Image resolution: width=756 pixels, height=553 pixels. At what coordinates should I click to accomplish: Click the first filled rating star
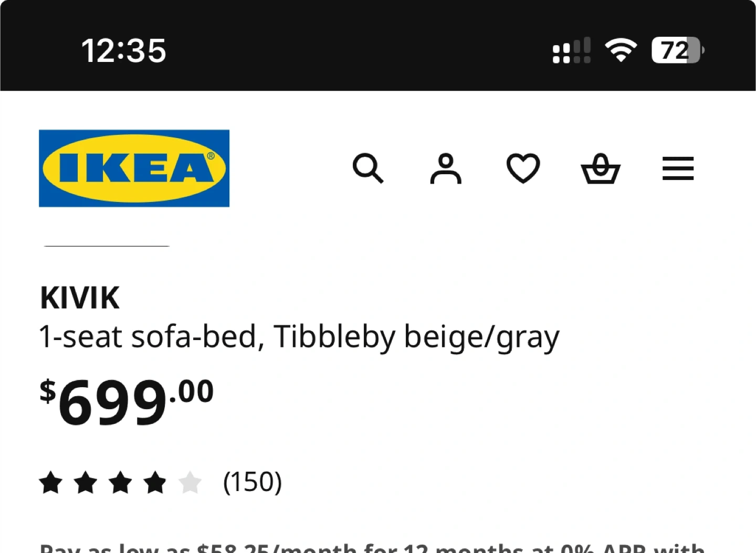tap(51, 482)
